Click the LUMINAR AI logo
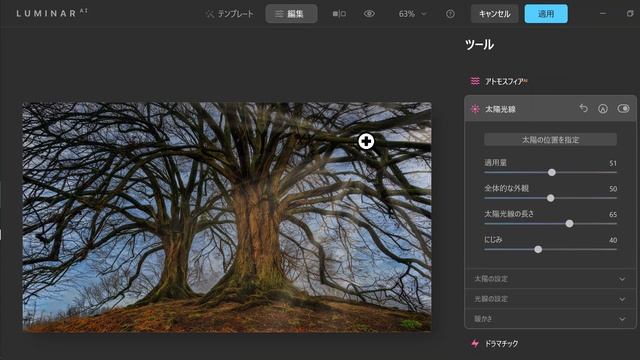This screenshot has height=360, width=640. (x=52, y=13)
